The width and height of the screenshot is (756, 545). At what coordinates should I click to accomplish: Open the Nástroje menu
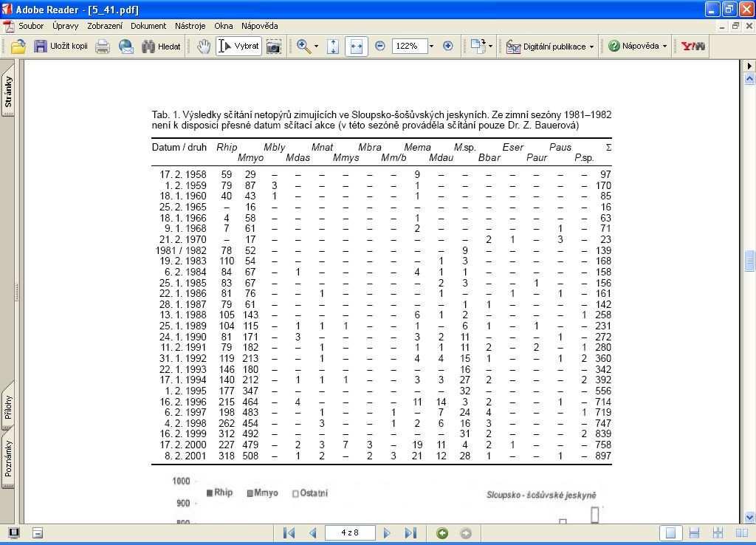(x=190, y=26)
